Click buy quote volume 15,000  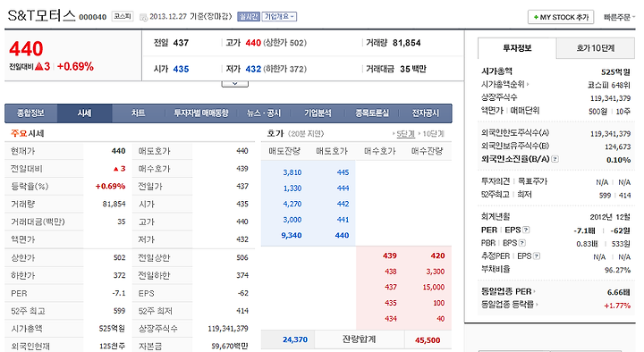434,287
